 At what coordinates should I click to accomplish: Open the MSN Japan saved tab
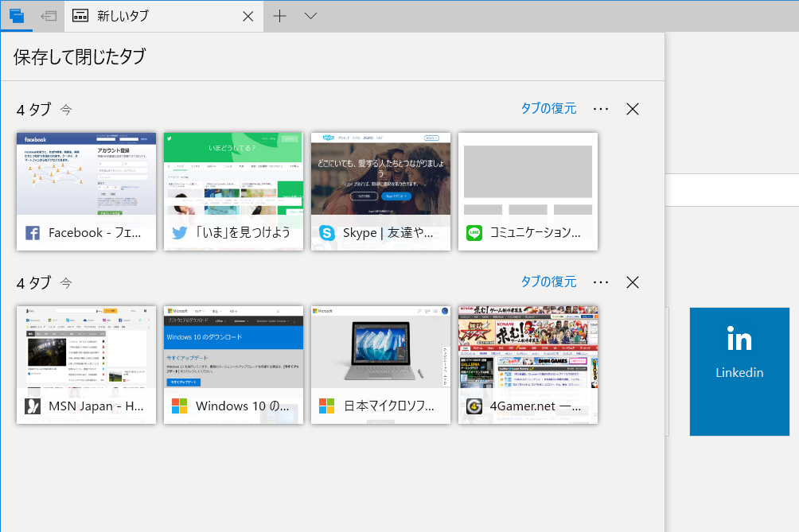point(86,364)
